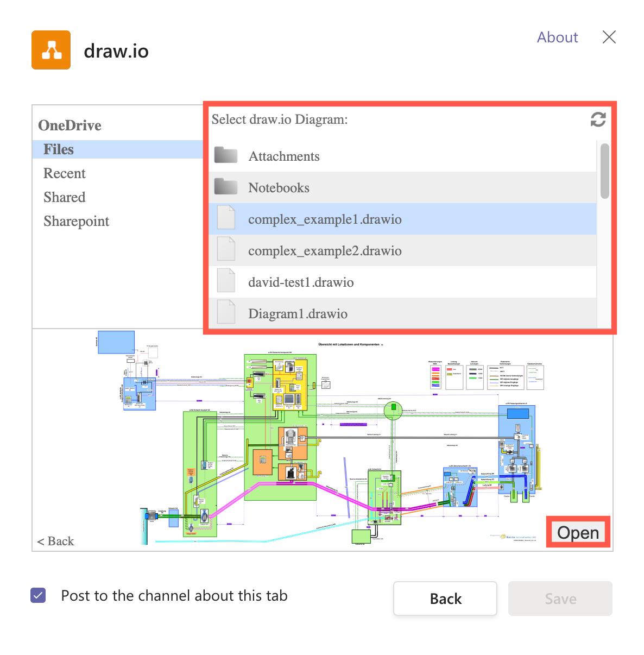Click the refresh icon to reload the diagram list
This screenshot has width=644, height=655.
point(598,119)
